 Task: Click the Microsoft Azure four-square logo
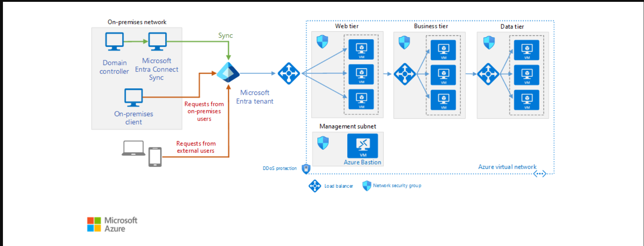[x=94, y=224]
